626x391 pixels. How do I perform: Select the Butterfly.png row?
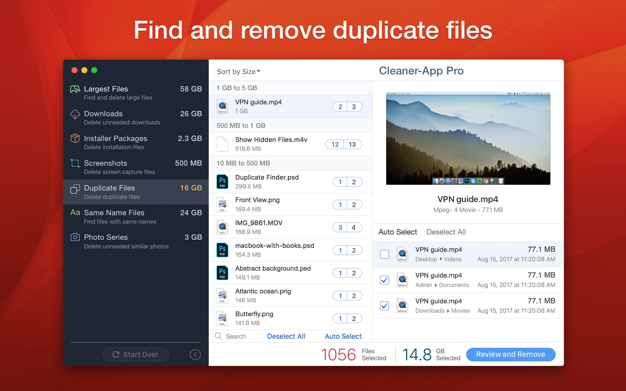(291, 318)
